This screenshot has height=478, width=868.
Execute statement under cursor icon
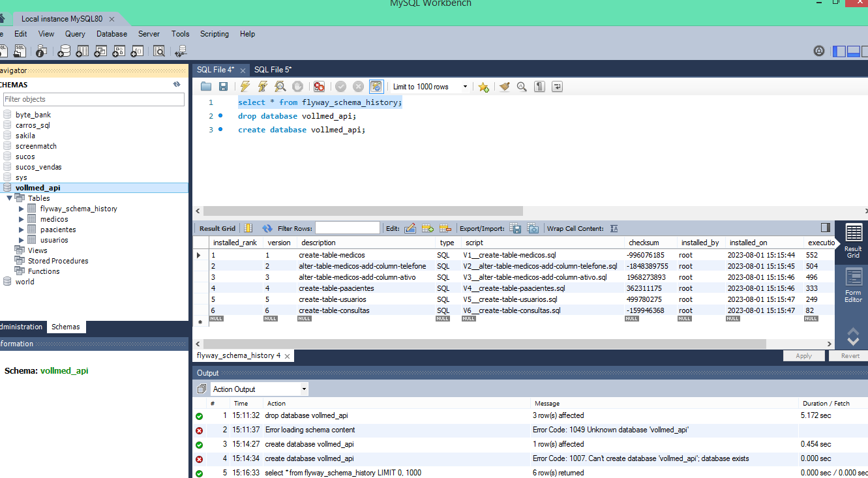click(x=263, y=86)
